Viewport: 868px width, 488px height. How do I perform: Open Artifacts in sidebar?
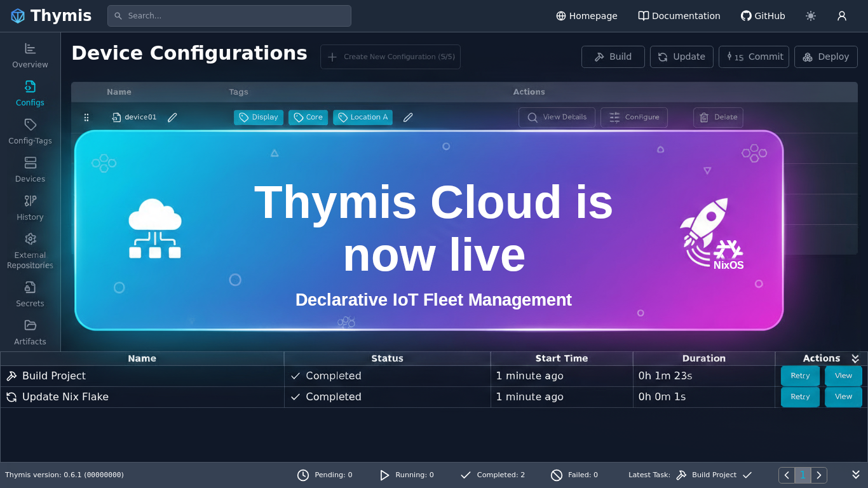[x=30, y=332]
